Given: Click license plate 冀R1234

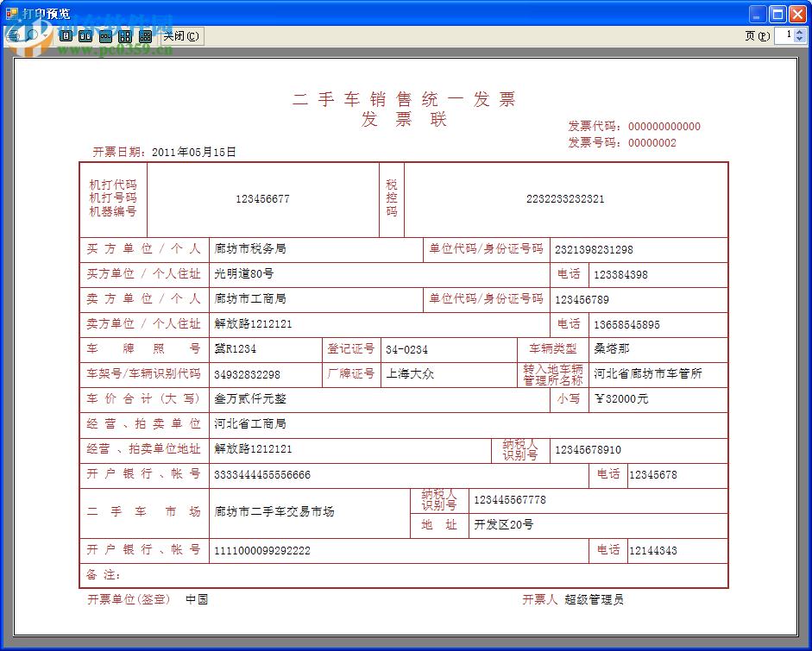Looking at the screenshot, I should 235,349.
